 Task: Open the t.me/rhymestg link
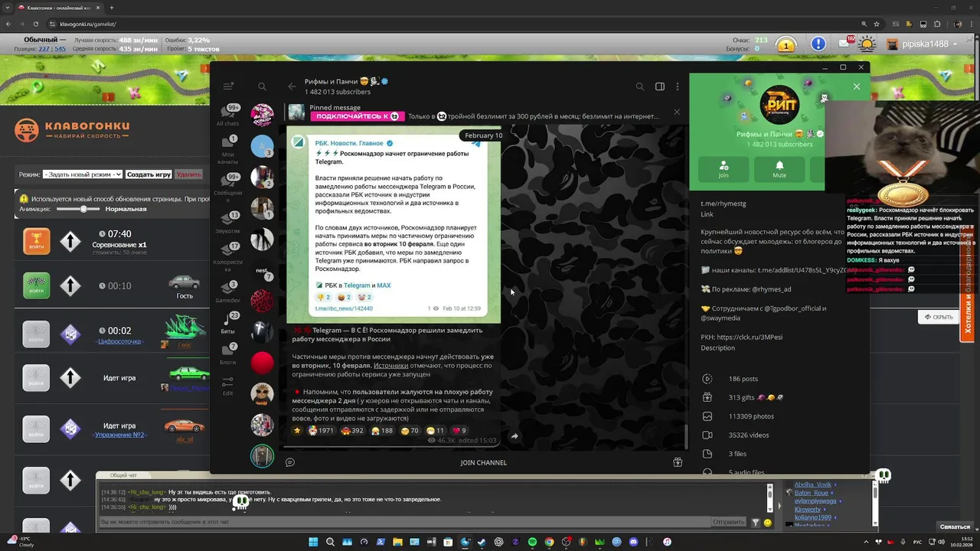point(724,204)
